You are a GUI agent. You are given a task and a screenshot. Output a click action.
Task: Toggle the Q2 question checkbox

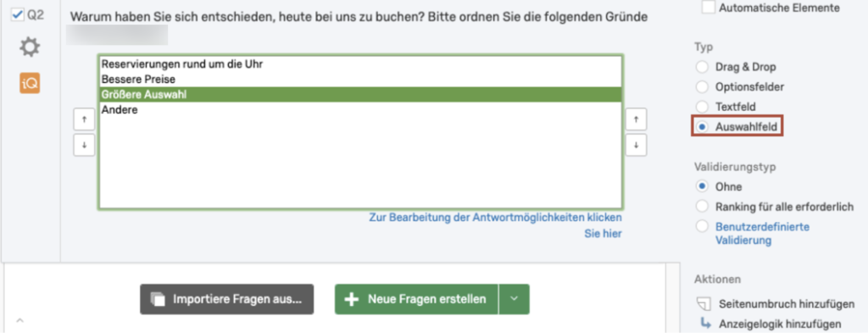tap(17, 15)
